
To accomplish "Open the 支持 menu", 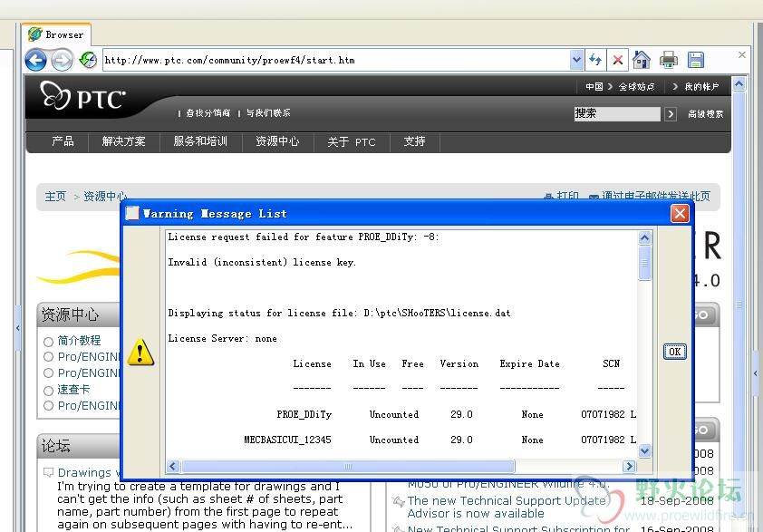I will click(x=414, y=141).
